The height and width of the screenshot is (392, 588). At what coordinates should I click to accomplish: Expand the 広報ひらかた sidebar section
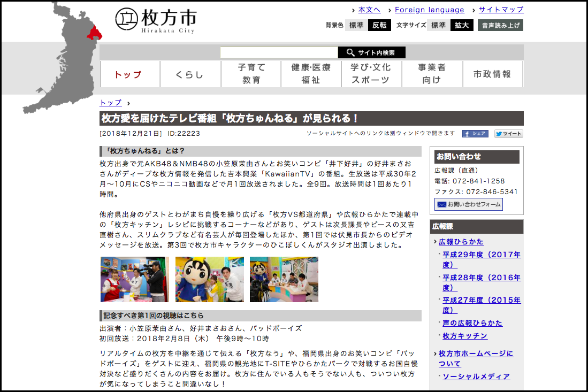(x=461, y=242)
